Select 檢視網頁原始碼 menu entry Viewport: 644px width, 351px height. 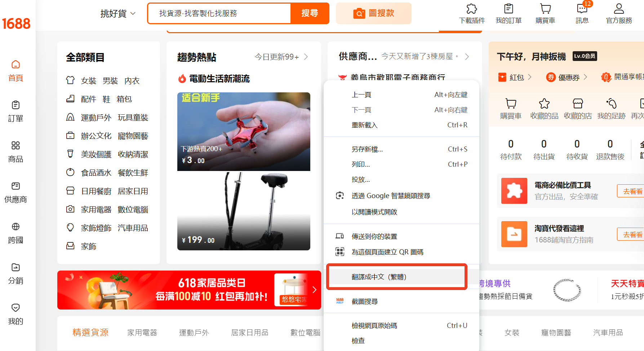(x=401, y=326)
